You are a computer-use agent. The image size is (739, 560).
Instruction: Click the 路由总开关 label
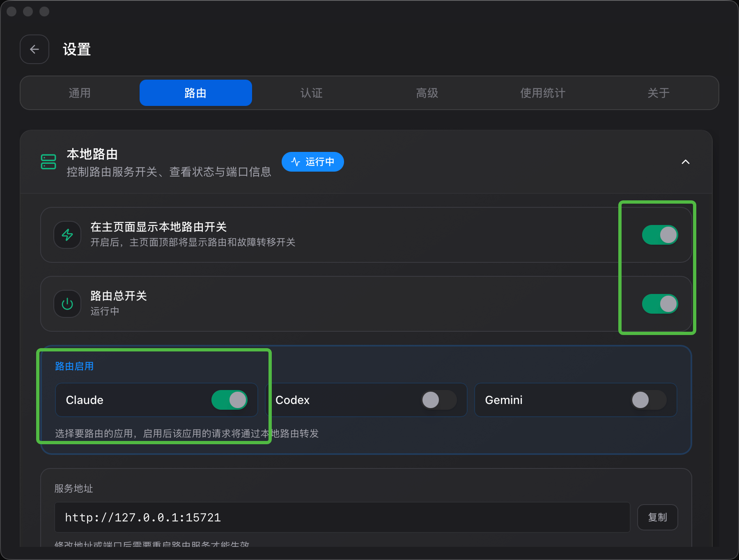[x=119, y=296]
